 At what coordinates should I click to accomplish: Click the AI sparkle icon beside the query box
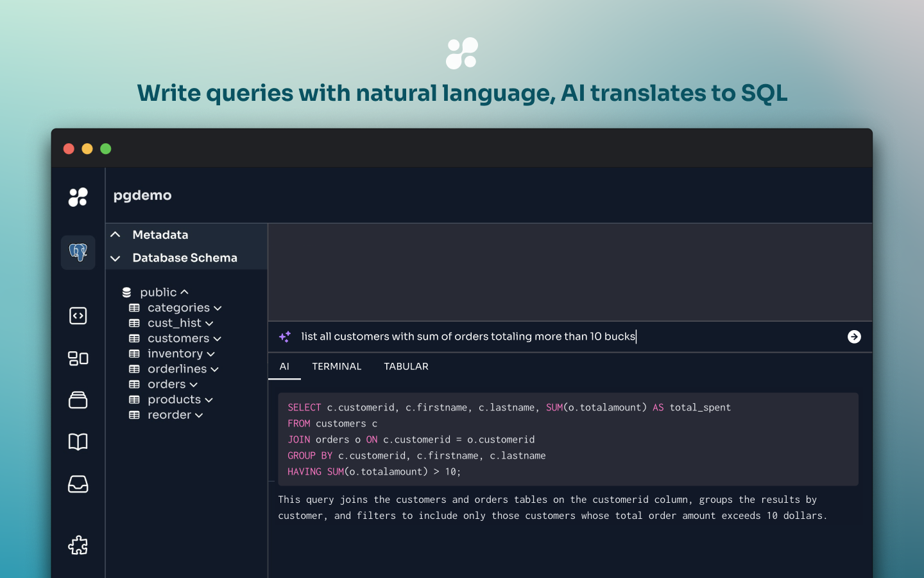(284, 336)
